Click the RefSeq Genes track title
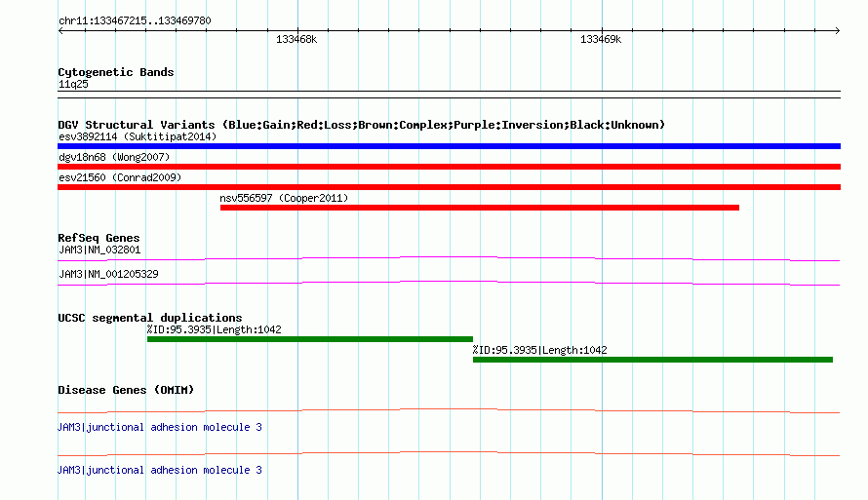Viewport: 868px width, 500px height. 99,238
